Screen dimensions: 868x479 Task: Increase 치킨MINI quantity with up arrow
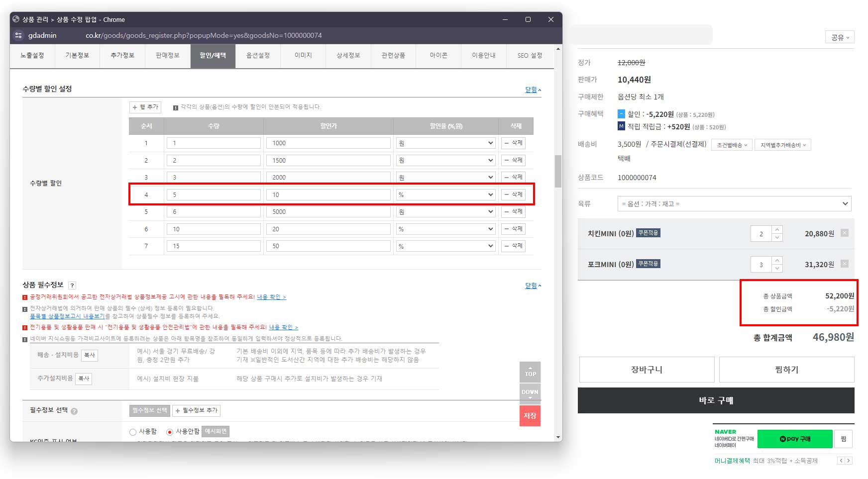pos(777,229)
